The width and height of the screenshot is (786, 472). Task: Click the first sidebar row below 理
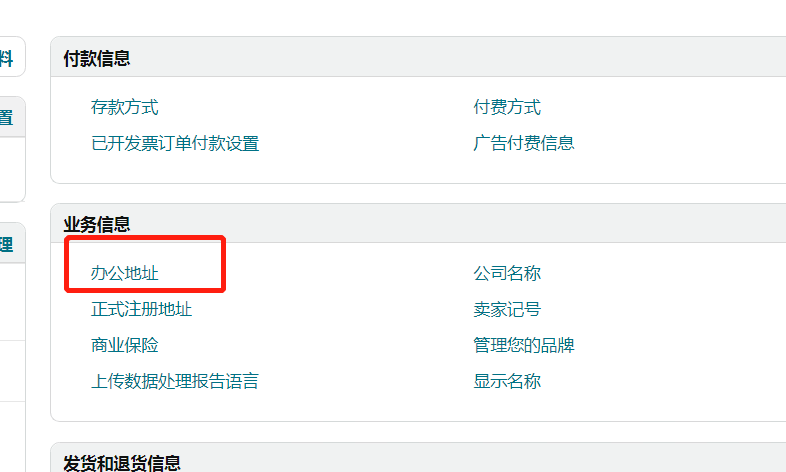[x=12, y=302]
